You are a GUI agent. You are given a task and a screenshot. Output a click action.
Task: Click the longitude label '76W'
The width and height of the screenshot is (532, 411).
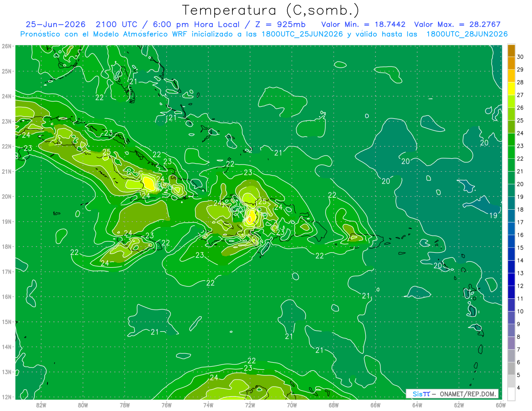pos(167,405)
